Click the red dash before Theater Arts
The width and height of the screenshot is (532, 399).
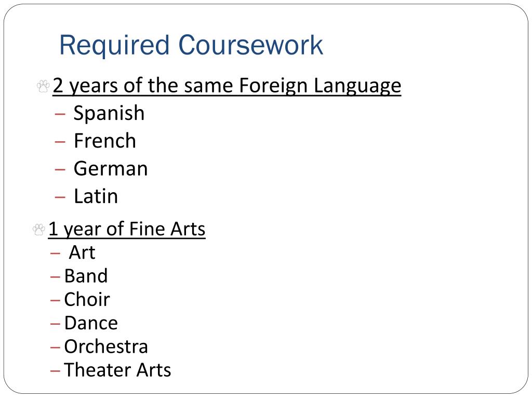pos(55,371)
